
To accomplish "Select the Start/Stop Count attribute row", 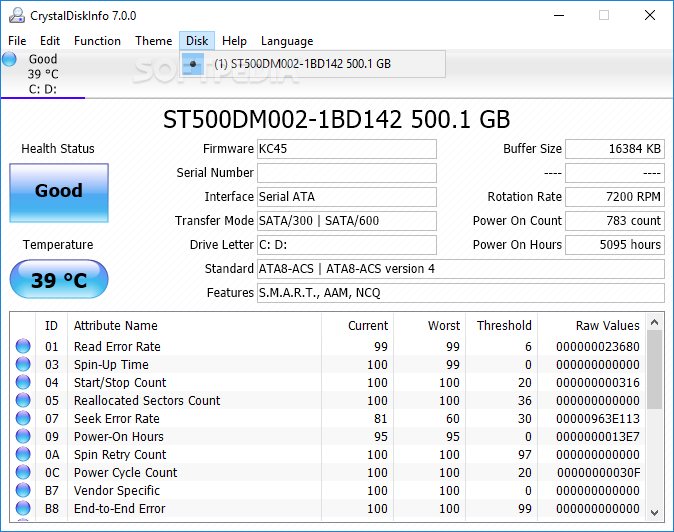I will click(328, 382).
